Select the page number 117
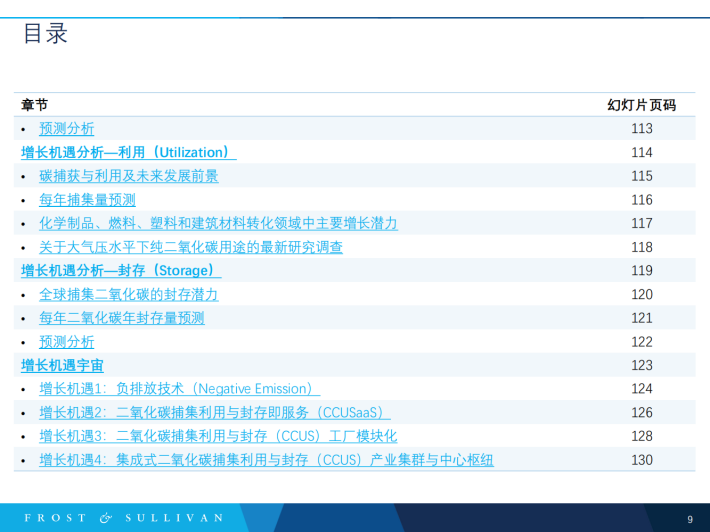The width and height of the screenshot is (710, 532). point(642,224)
